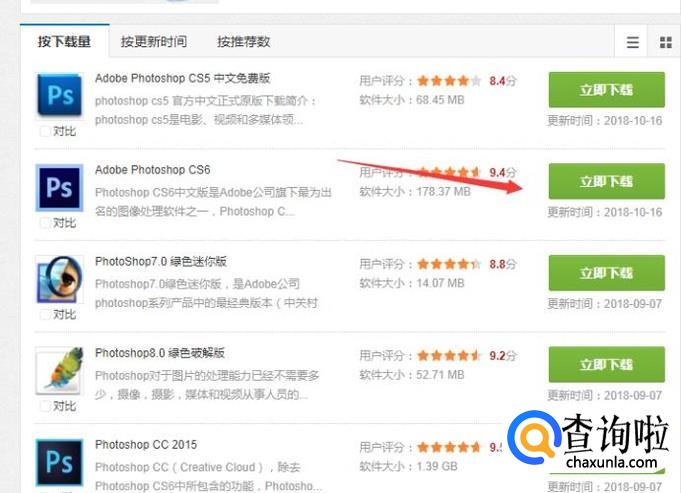
Task: Check 对比 box for Photoshop CS6
Action: click(45, 223)
